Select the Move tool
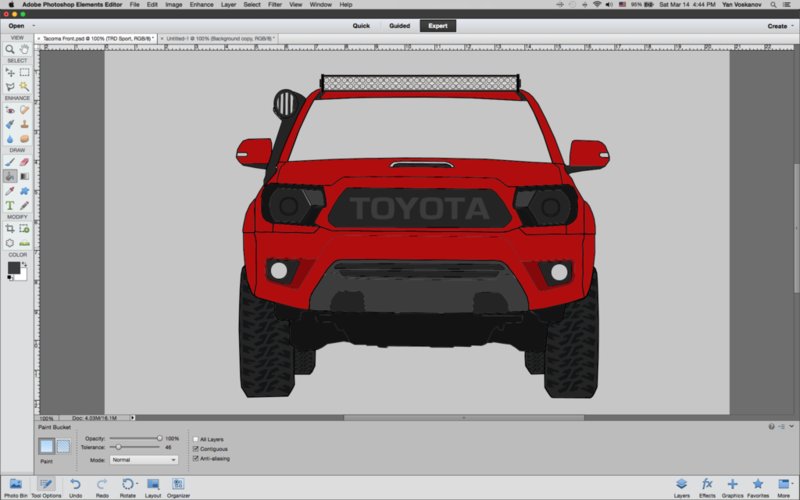Image resolution: width=800 pixels, height=500 pixels. coord(10,72)
